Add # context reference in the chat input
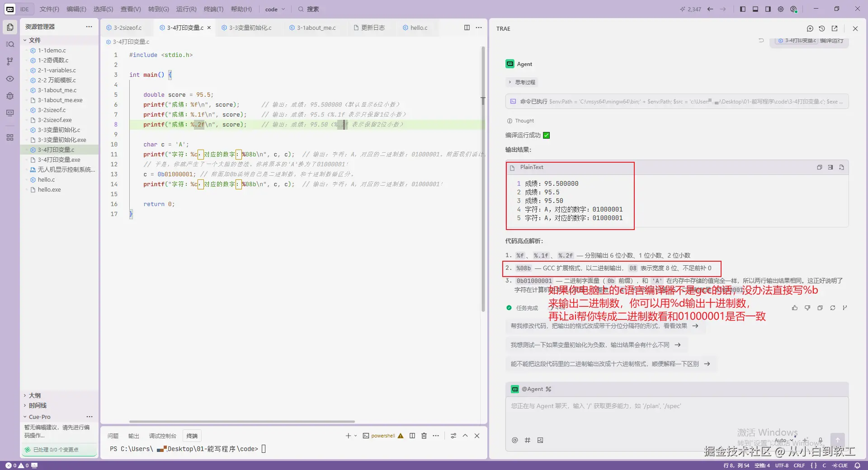The image size is (868, 470). point(528,440)
